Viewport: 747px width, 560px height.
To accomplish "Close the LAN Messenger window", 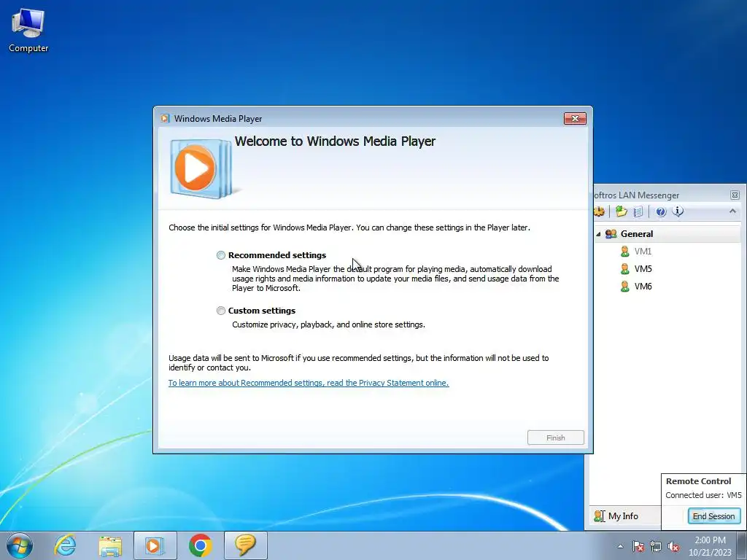I will 735,195.
